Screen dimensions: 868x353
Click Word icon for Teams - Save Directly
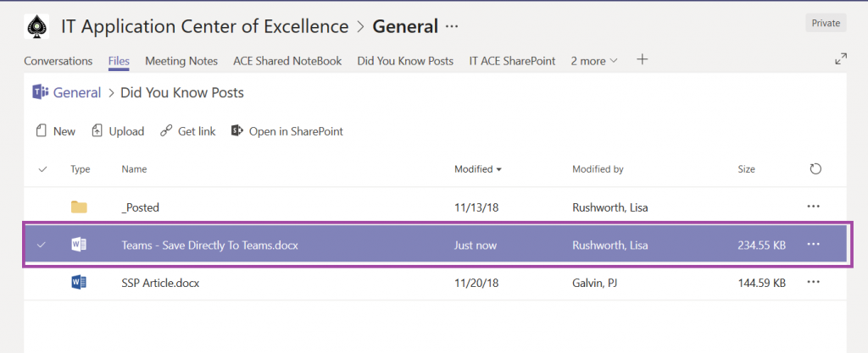click(x=79, y=245)
